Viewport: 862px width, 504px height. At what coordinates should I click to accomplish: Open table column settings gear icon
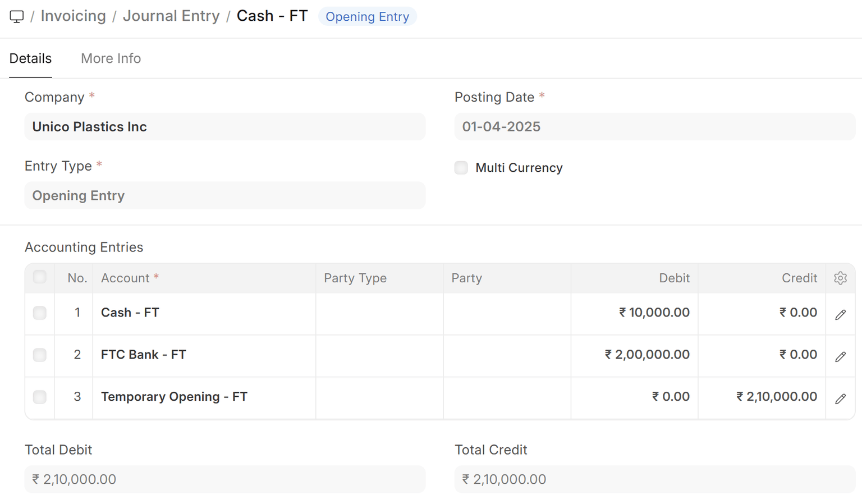pyautogui.click(x=840, y=278)
